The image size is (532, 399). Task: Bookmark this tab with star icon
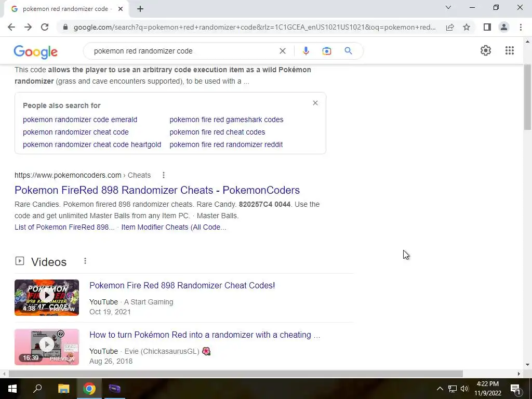pyautogui.click(x=467, y=27)
